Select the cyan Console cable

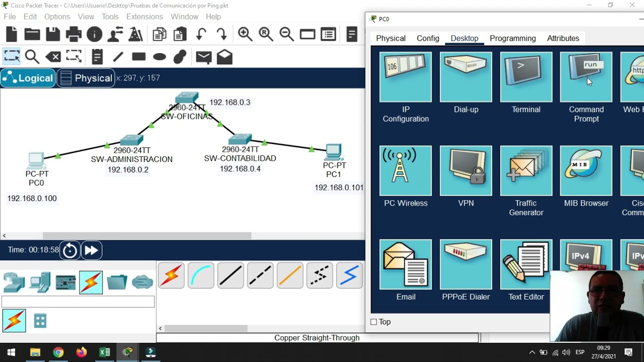click(201, 275)
